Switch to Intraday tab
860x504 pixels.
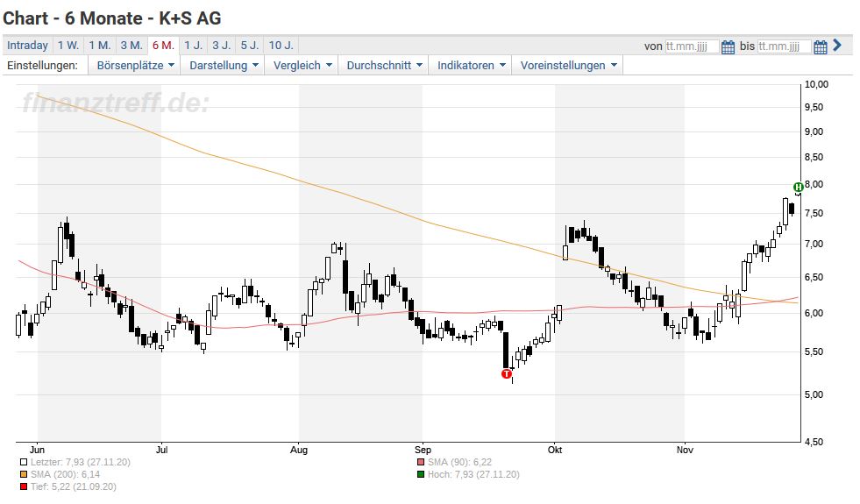27,46
